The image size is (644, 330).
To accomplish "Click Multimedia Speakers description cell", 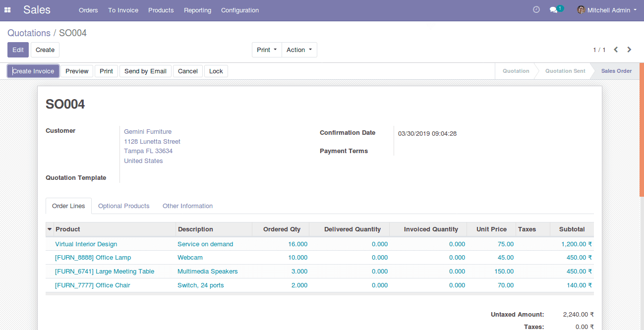I will click(x=207, y=272).
